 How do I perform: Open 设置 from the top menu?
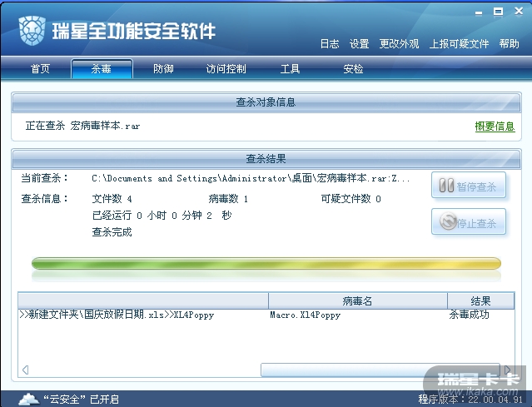tap(360, 44)
